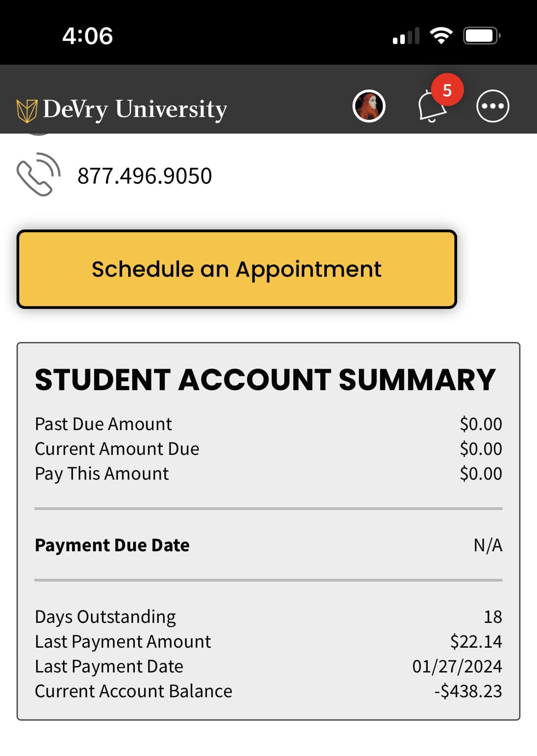The width and height of the screenshot is (537, 756).
Task: Tap the phone call icon
Action: pos(38,174)
